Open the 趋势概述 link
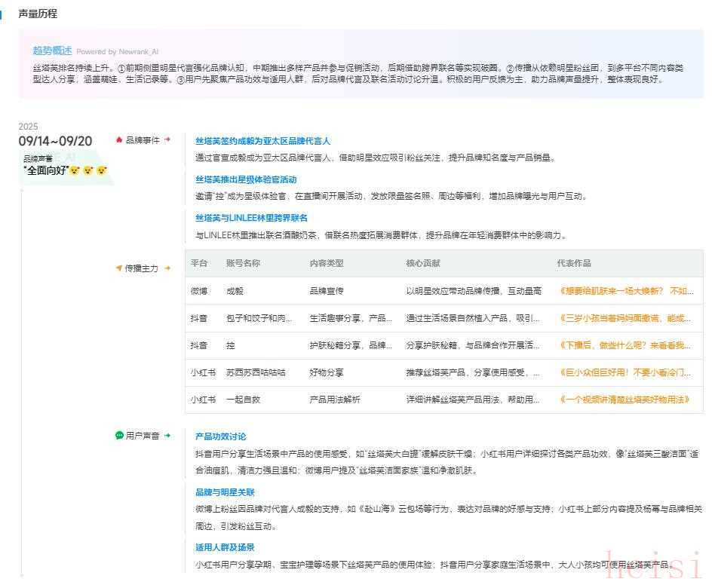The height and width of the screenshot is (588, 715). point(52,51)
